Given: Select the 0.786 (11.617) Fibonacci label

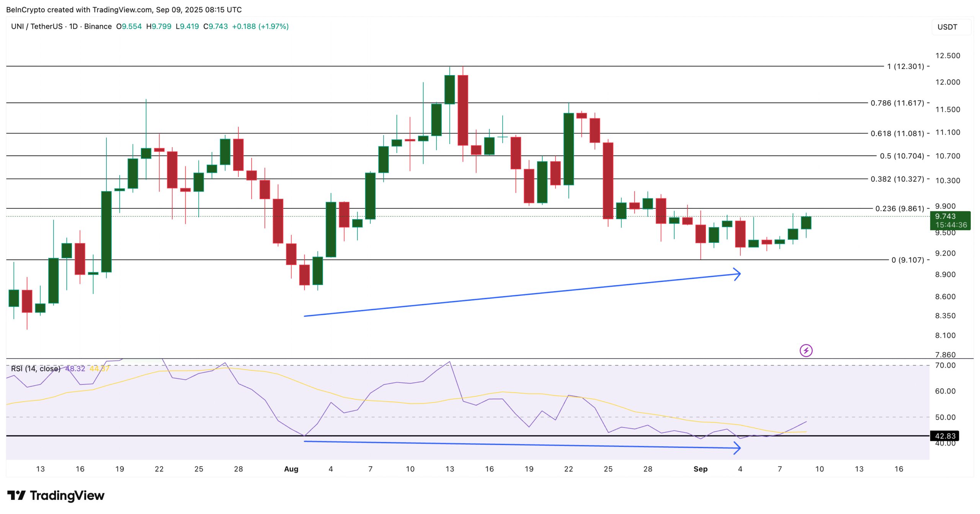Looking at the screenshot, I should (x=897, y=103).
